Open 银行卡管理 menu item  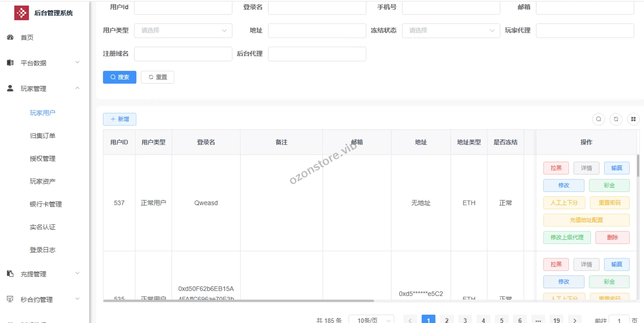46,204
